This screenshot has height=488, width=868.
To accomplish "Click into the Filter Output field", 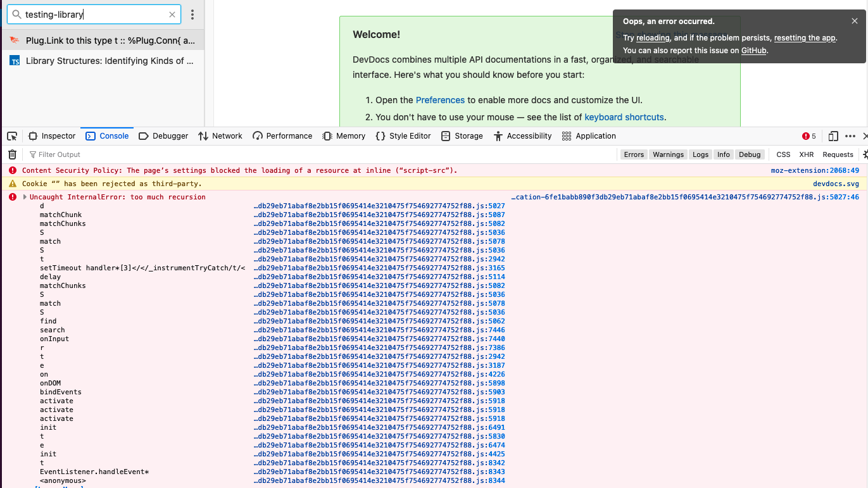I will point(60,154).
